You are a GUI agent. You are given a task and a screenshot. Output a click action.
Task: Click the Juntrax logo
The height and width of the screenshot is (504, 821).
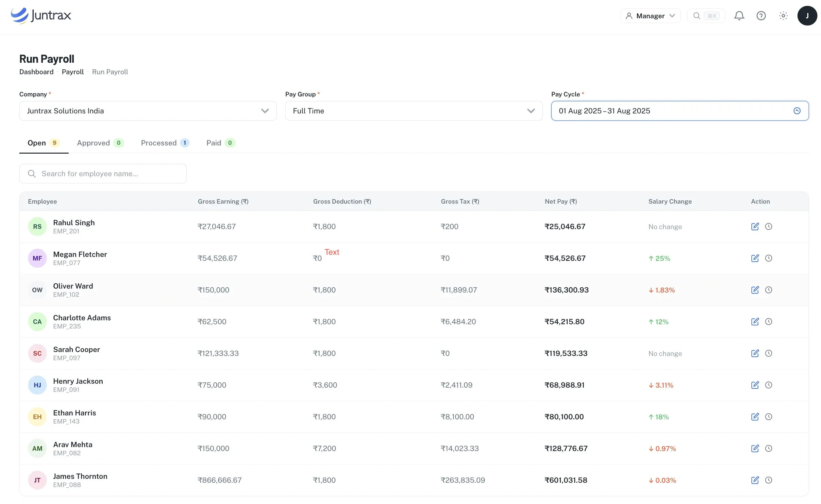41,15
